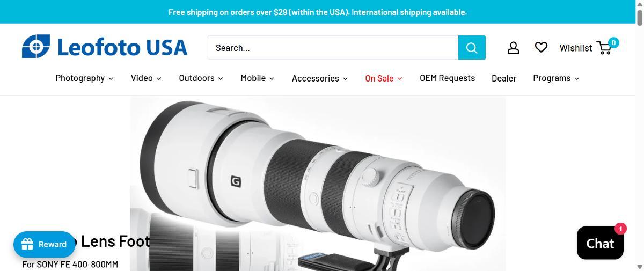Open the On Sale menu
644x271 pixels.
(x=384, y=78)
